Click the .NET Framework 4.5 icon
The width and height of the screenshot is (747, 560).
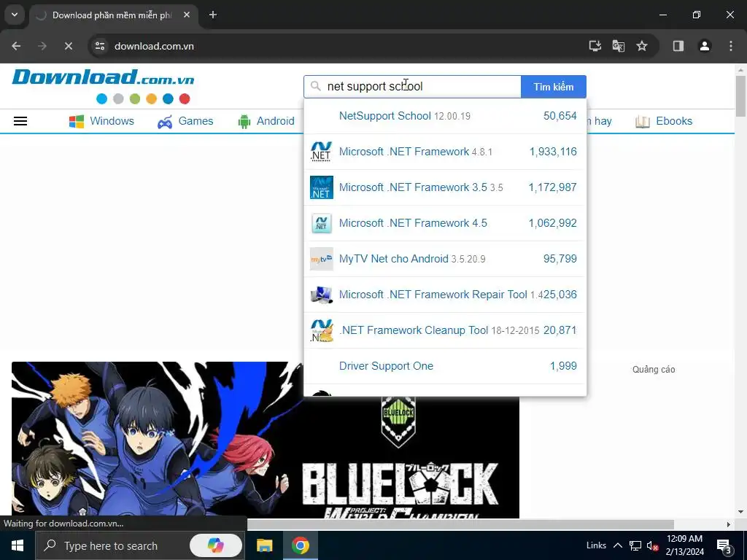point(322,223)
